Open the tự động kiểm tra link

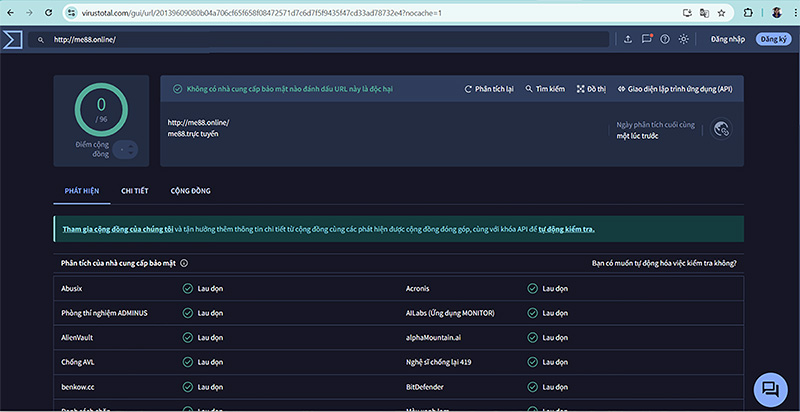click(x=566, y=229)
